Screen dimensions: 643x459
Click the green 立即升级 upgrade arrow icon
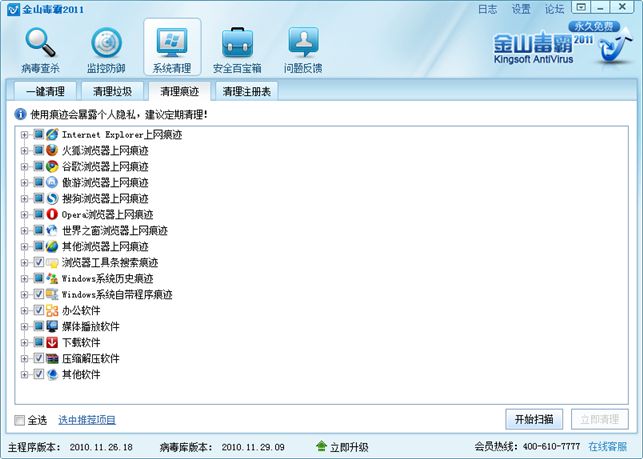tap(321, 446)
